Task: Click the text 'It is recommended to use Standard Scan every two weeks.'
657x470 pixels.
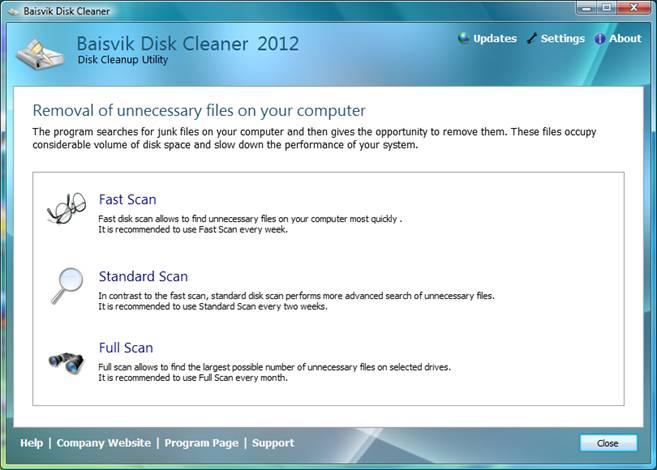Action: point(213,307)
